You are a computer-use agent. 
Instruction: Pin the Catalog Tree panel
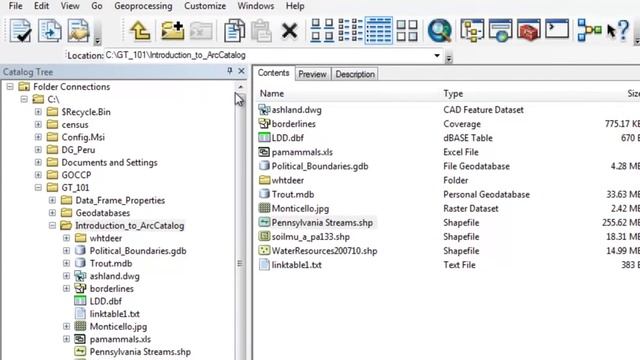pyautogui.click(x=229, y=71)
